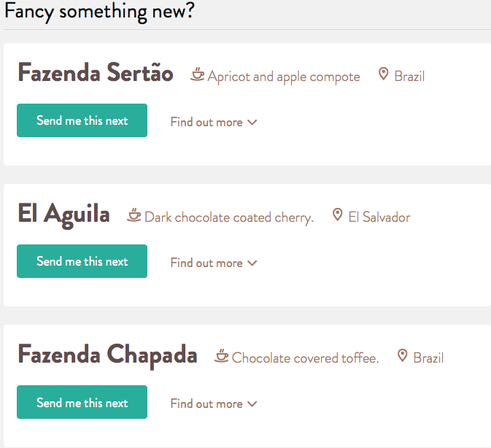Click the Dark chocolate coated cherry tasting note
This screenshot has width=491, height=448.
click(x=229, y=217)
